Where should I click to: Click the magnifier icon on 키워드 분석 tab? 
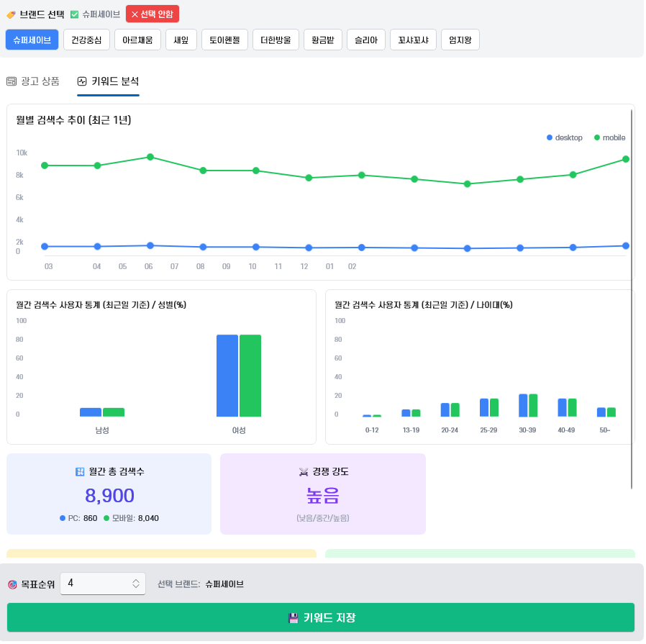coord(82,81)
